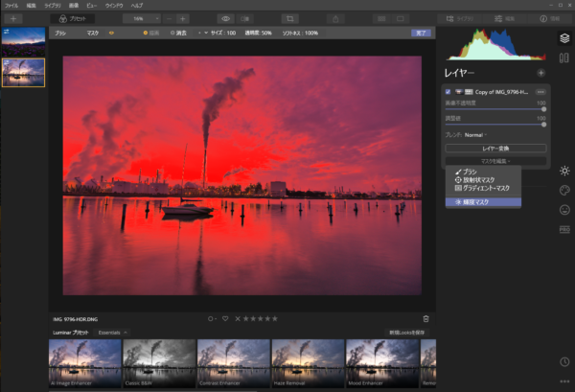Open the Creative palette icon tools
The width and height of the screenshot is (575, 392).
click(x=564, y=191)
